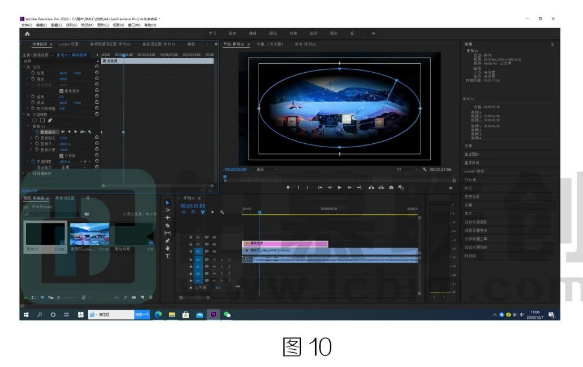Open the playback resolution dropdown
Image resolution: width=583 pixels, height=367 pixels.
[407, 170]
